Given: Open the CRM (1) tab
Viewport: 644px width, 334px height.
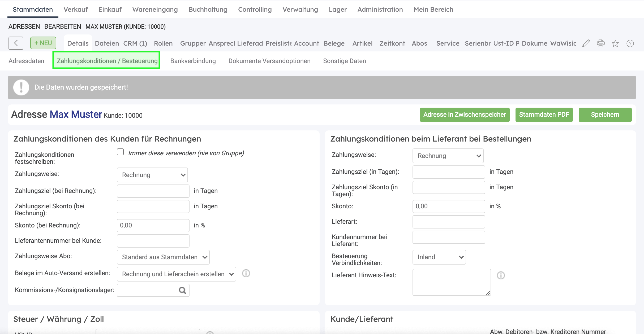Looking at the screenshot, I should [x=135, y=43].
